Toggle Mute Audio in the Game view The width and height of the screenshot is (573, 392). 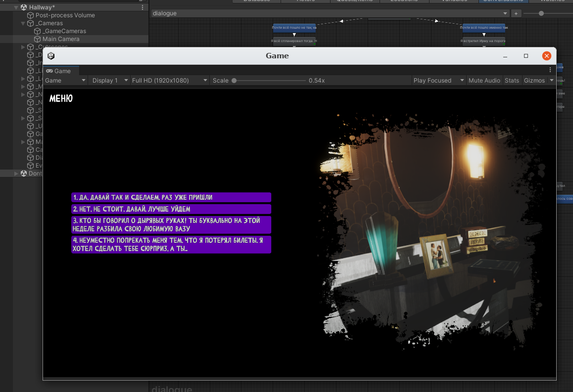pos(484,81)
